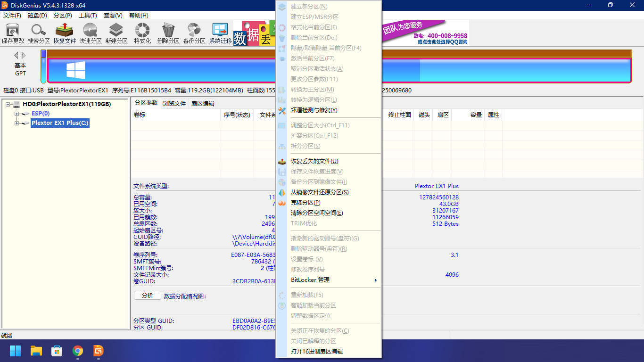Click the 快速分区 (Quick Partition) icon
This screenshot has width=644, height=362.
[x=91, y=33]
